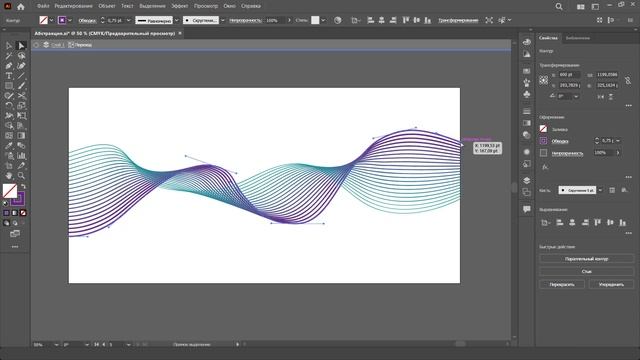Toggle the reference point locator grid
Screen dimensions: 640x360
click(544, 80)
